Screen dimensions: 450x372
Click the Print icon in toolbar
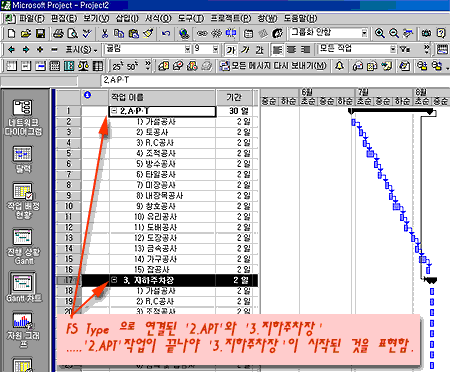click(x=59, y=33)
